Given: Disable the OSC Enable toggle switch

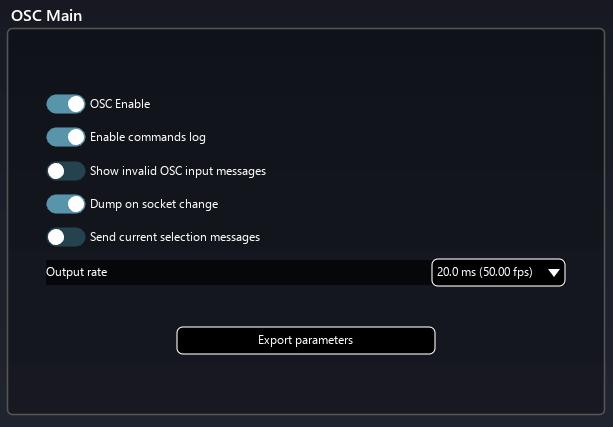Looking at the screenshot, I should [65, 103].
